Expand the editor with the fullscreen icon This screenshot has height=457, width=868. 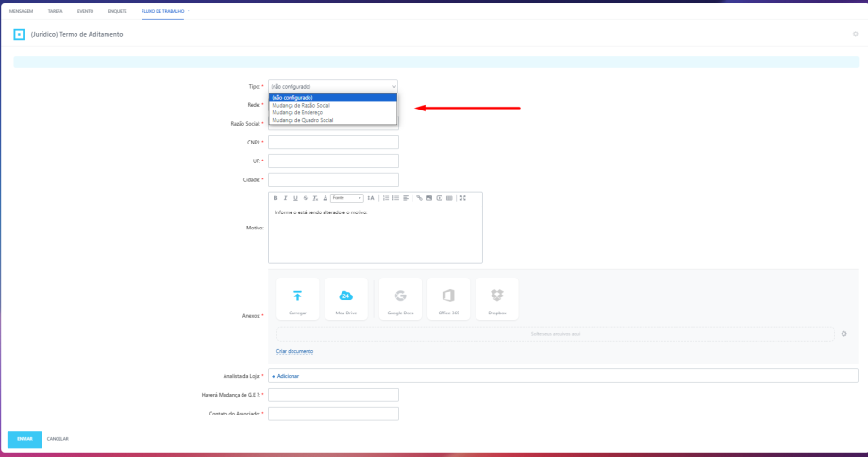[x=463, y=198]
